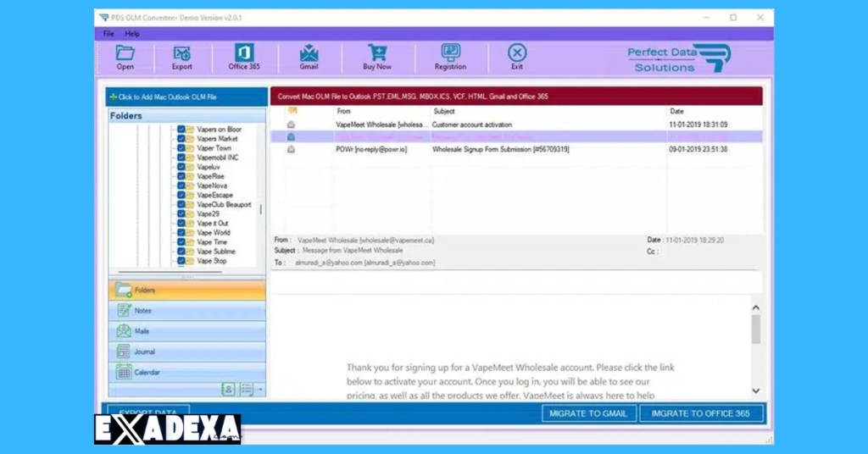Uncheck the Vapers Market folder checkbox
The height and width of the screenshot is (454, 868).
pyautogui.click(x=181, y=139)
